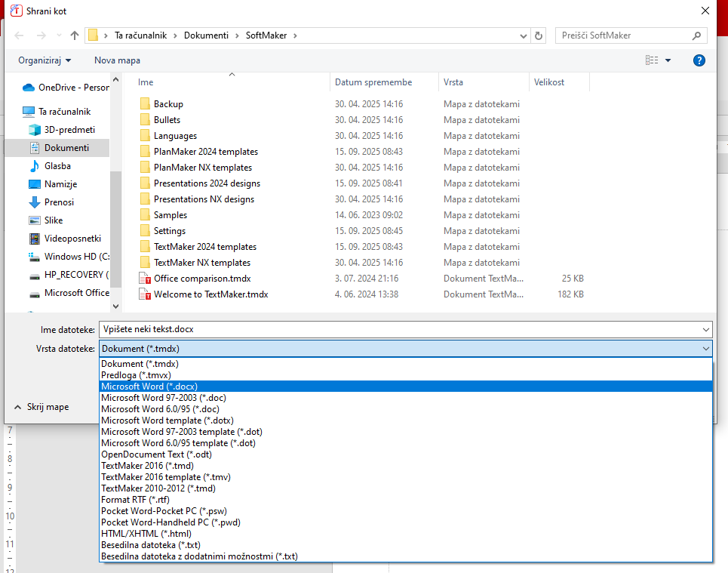This screenshot has width=728, height=573.
Task: Open the view options dropdown arrow
Action: tap(668, 60)
